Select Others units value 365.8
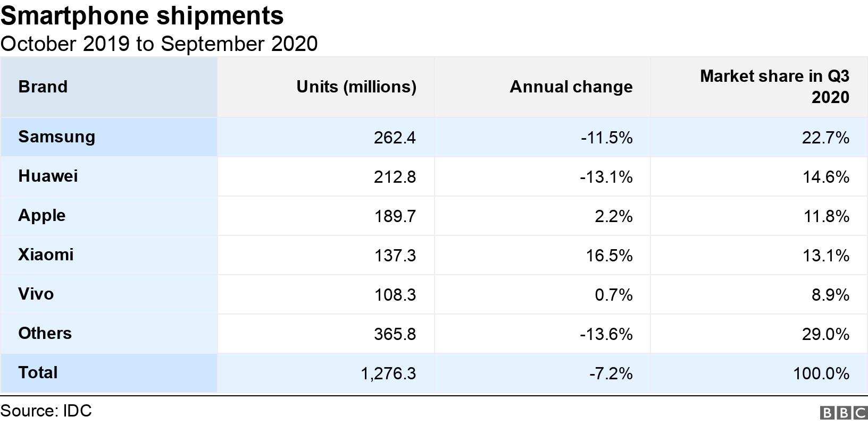868x425 pixels. 395,334
